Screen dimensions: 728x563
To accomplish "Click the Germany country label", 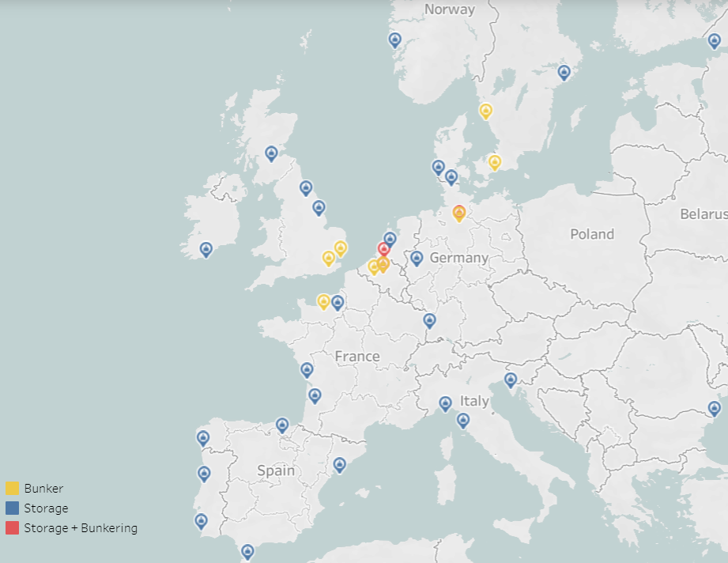I will pyautogui.click(x=459, y=258).
